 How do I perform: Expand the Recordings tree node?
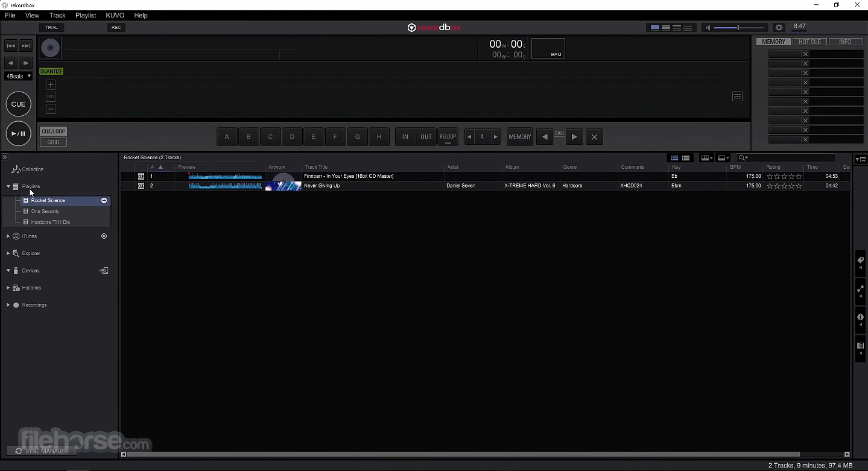coord(8,305)
